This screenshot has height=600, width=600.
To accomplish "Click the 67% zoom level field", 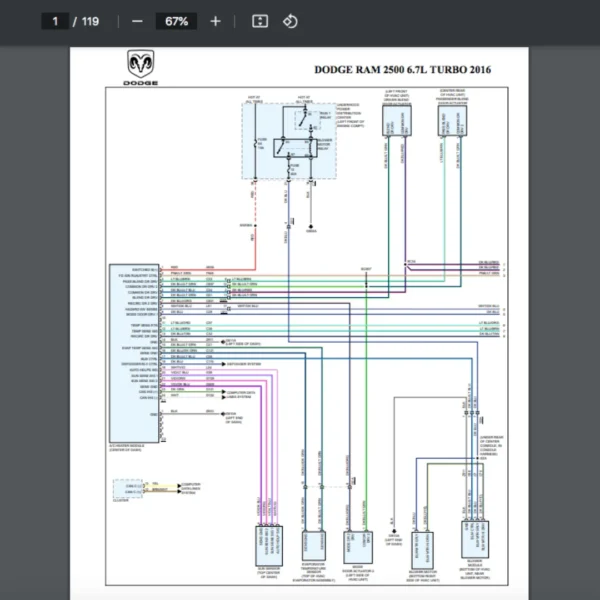I will coord(176,21).
